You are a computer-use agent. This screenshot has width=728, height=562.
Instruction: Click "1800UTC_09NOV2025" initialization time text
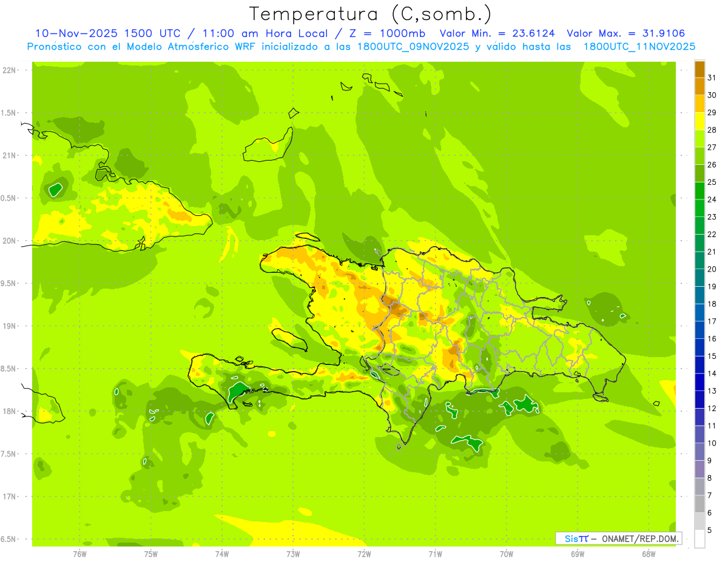(x=413, y=46)
